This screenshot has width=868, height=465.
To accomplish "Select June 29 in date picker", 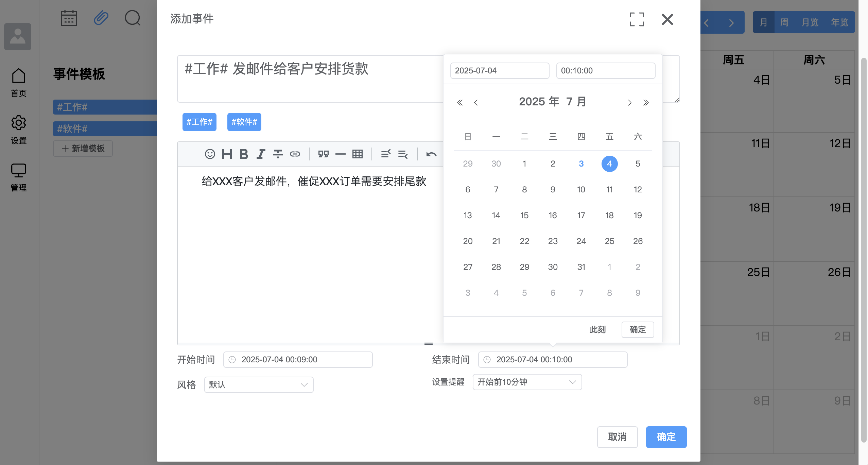I will pos(468,164).
